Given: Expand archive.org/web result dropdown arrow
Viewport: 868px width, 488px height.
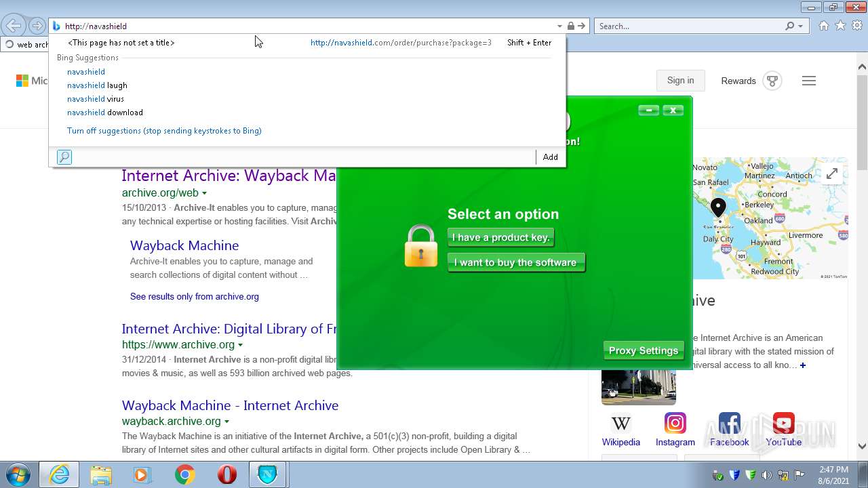Looking at the screenshot, I should (204, 193).
